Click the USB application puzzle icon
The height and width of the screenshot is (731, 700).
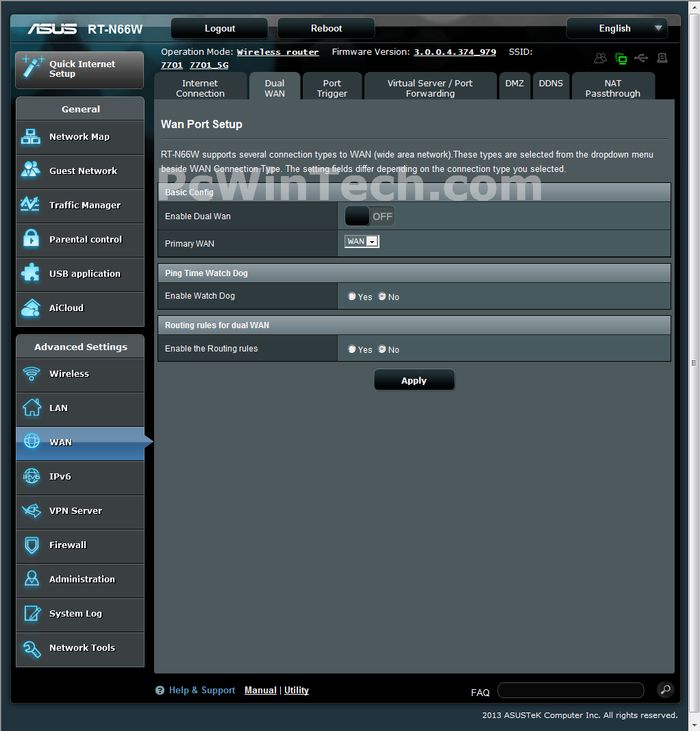31,273
